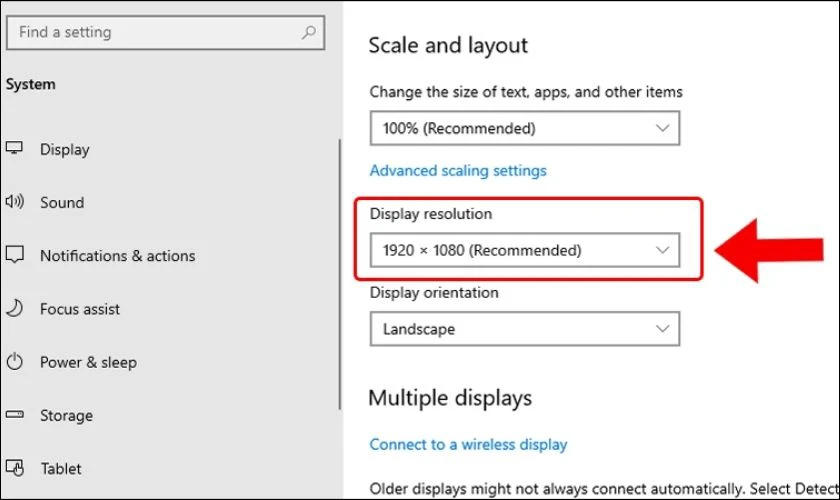Viewport: 840px width, 500px height.
Task: Click Connect to a wireless display
Action: (468, 444)
